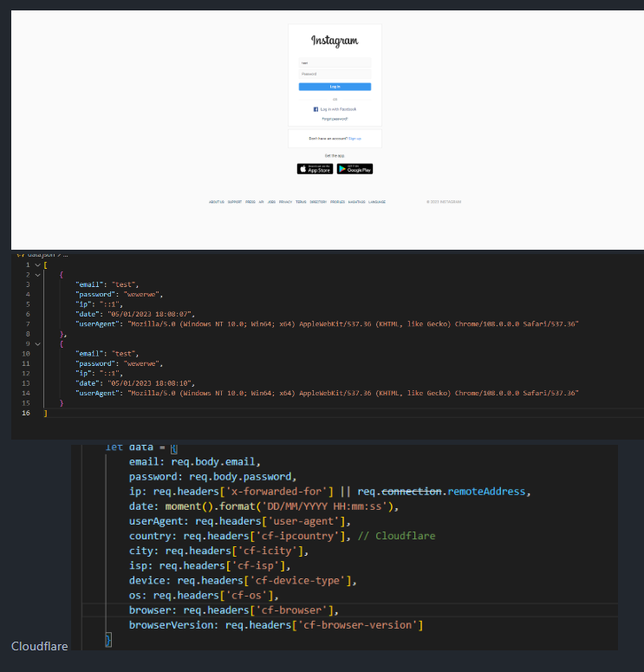Click the 'cf-device-type' header string
644x672 pixels.
click(x=298, y=581)
